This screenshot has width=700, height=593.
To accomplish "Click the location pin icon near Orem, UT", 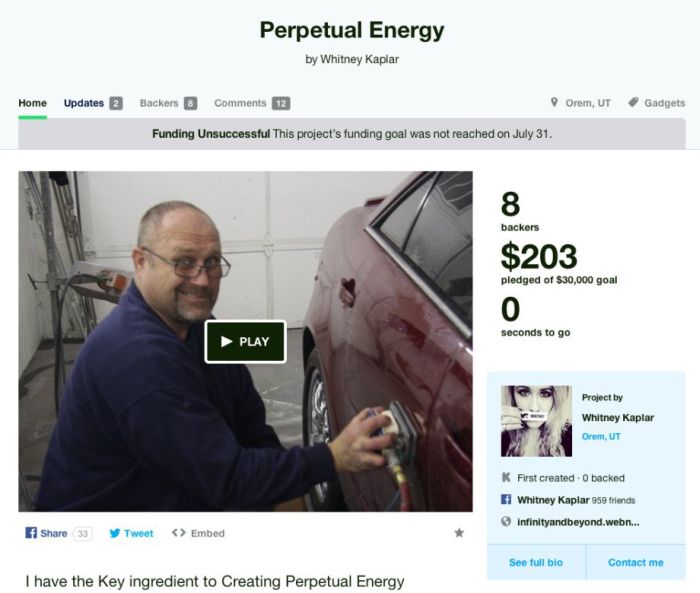I will tap(554, 102).
